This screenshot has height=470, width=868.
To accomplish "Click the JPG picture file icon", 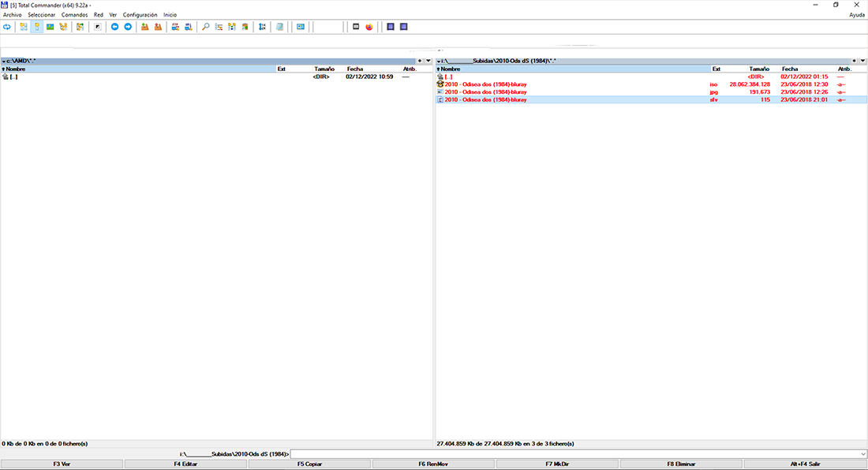I will (x=440, y=91).
